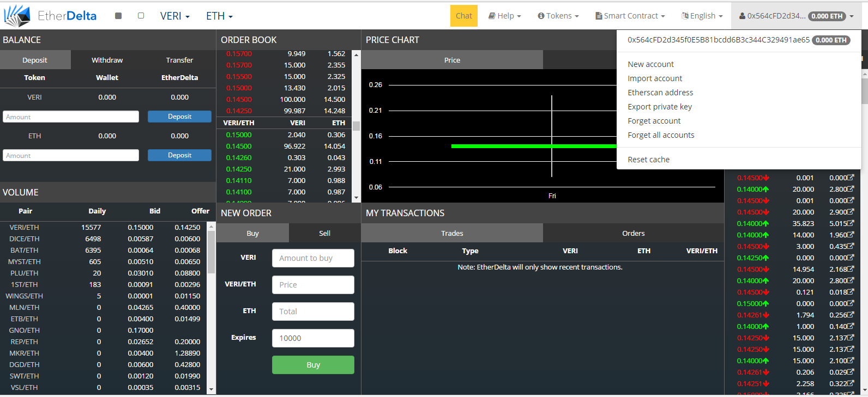Open the Chat button
Viewport: 868px width, 397px height.
(464, 16)
